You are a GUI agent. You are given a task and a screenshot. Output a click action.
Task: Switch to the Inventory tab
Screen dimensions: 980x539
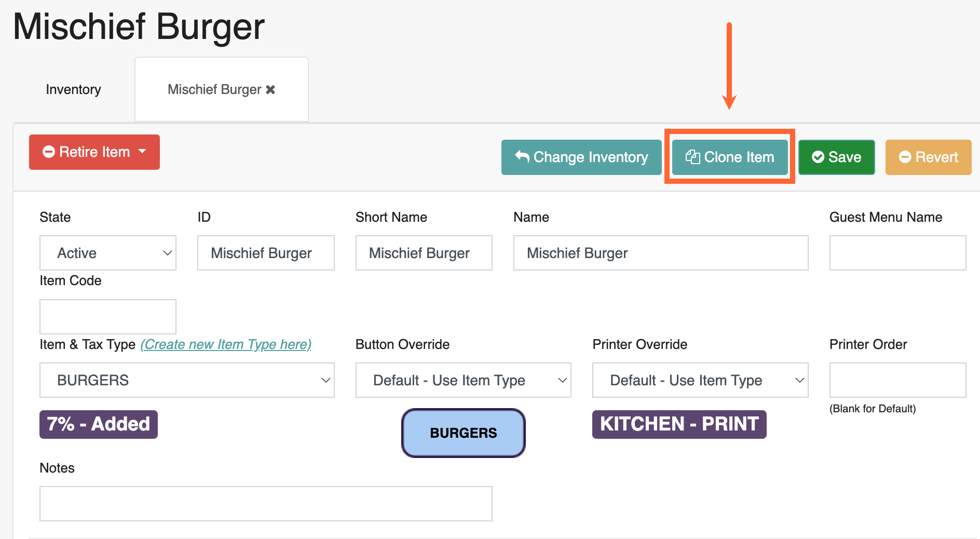pos(73,89)
